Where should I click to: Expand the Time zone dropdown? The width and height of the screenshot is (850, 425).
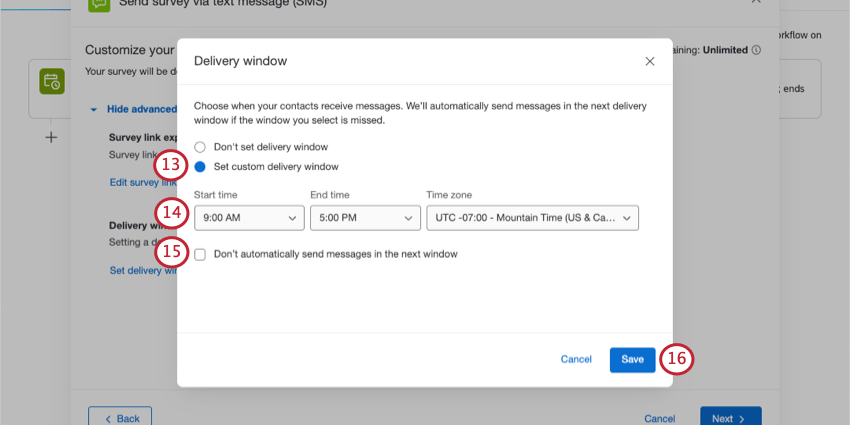(531, 217)
